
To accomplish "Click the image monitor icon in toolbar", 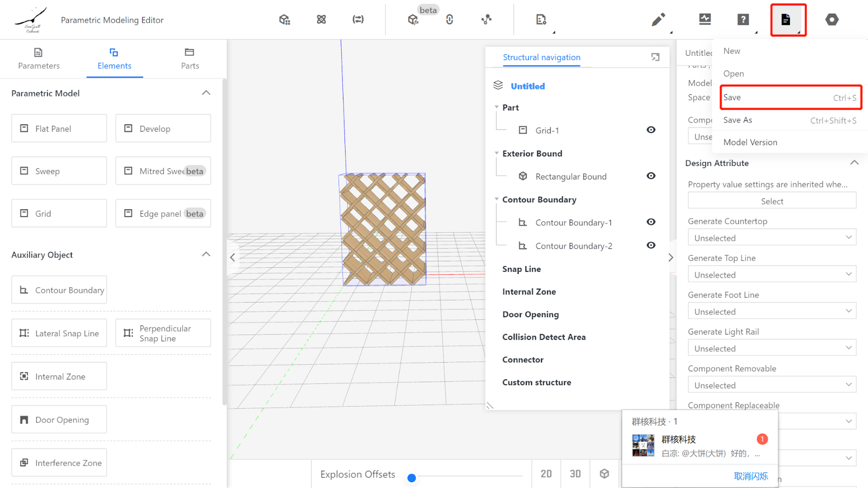I will pos(705,20).
